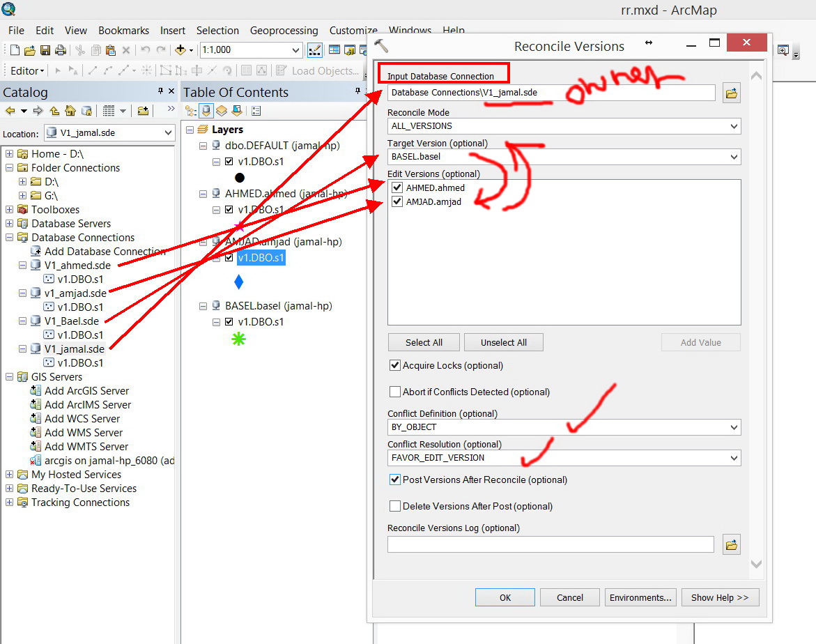Open the Environments... settings

pos(640,598)
